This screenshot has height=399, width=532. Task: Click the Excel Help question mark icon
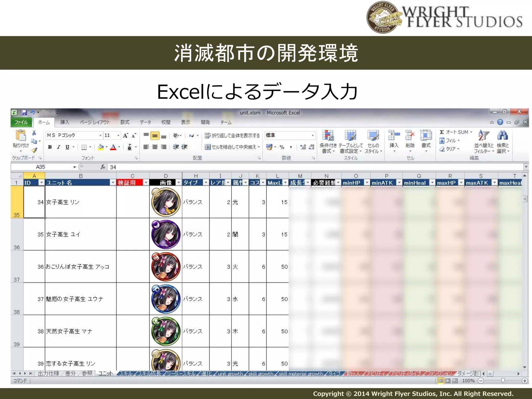pyautogui.click(x=500, y=122)
